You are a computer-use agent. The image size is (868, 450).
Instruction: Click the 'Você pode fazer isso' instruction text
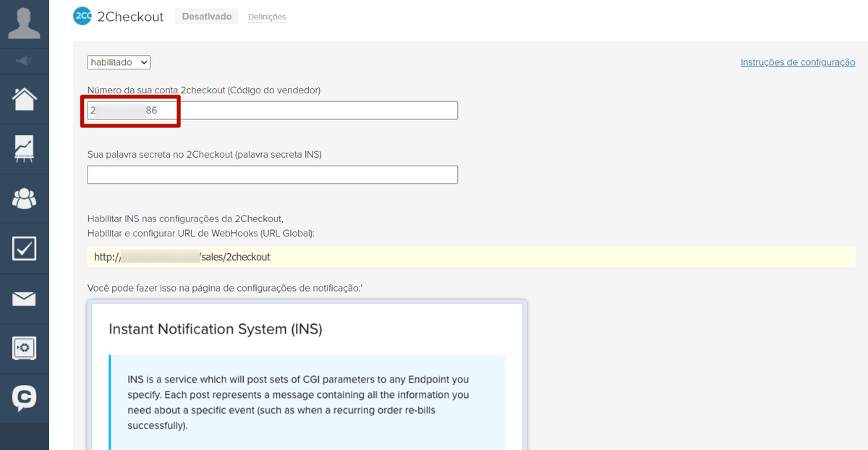pos(225,289)
